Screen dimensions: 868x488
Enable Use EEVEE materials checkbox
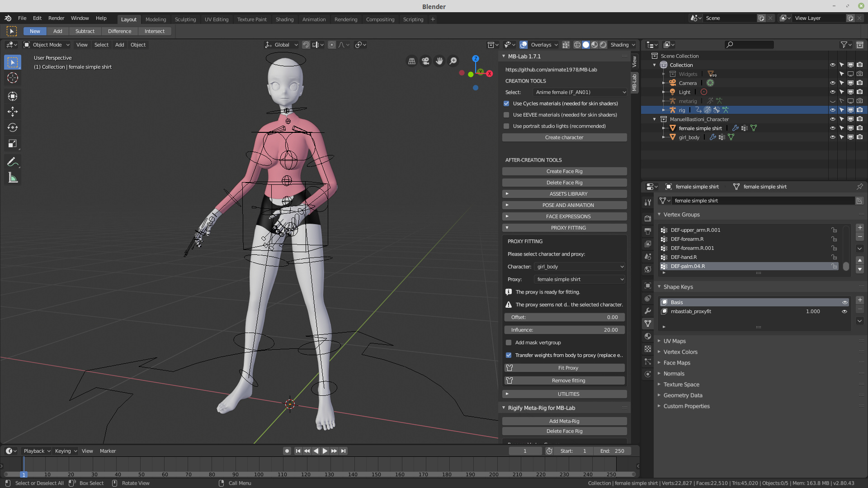tap(506, 115)
